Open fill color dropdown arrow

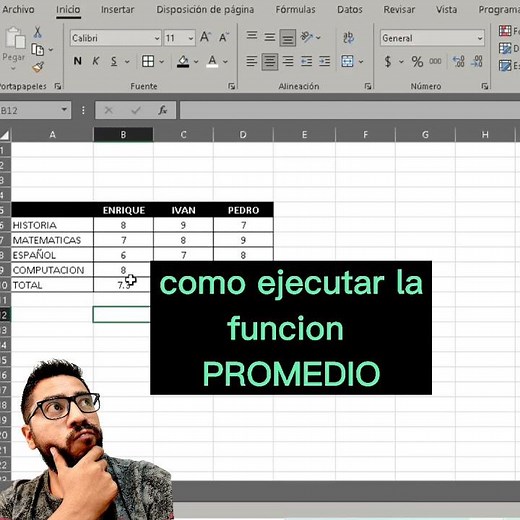point(196,62)
